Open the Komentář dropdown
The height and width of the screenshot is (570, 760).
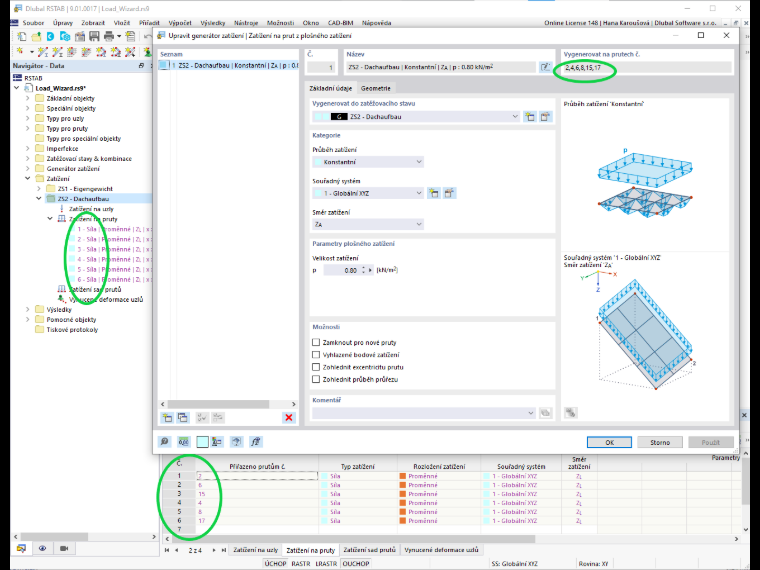424,413
